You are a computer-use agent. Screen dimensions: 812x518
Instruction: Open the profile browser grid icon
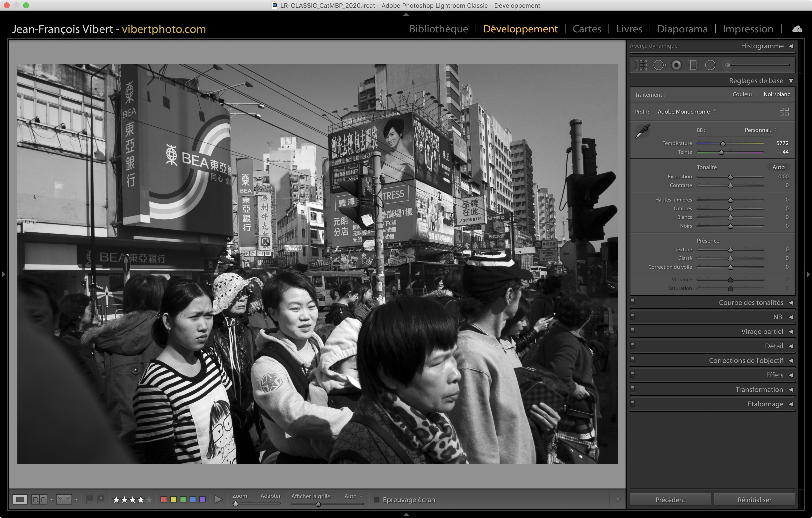tap(784, 112)
